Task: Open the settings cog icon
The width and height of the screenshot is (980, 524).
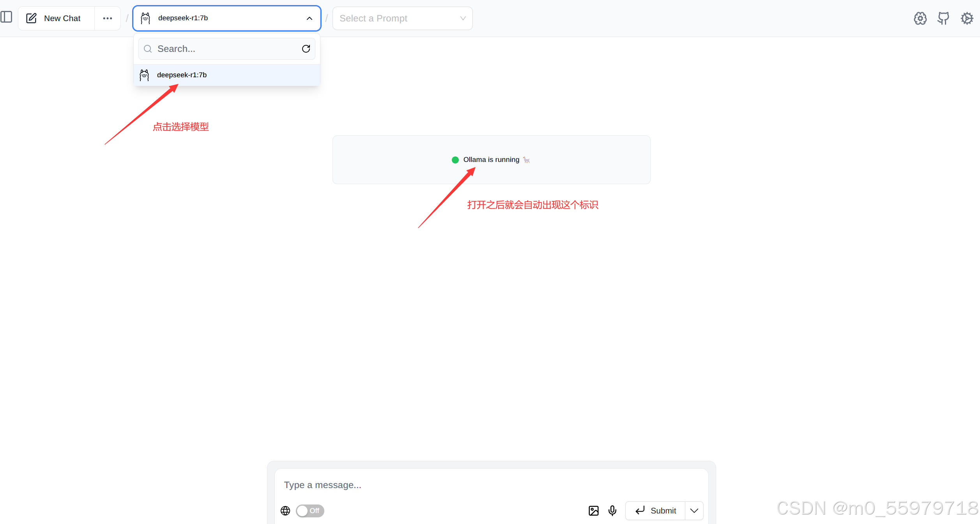Action: click(x=967, y=18)
